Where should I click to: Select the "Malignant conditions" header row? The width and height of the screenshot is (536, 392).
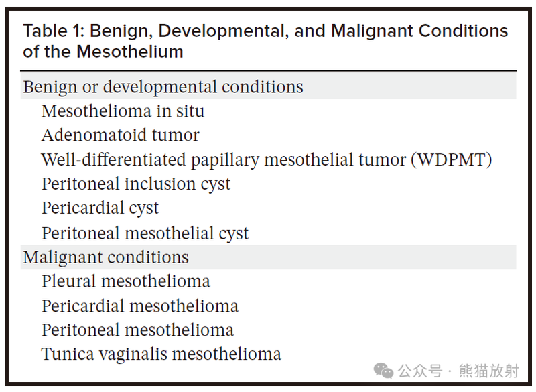[x=106, y=257]
